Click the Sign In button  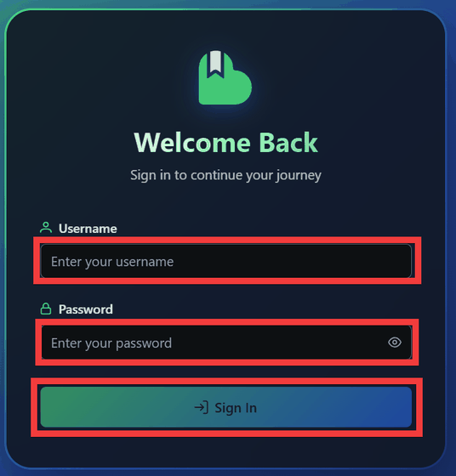tap(226, 407)
